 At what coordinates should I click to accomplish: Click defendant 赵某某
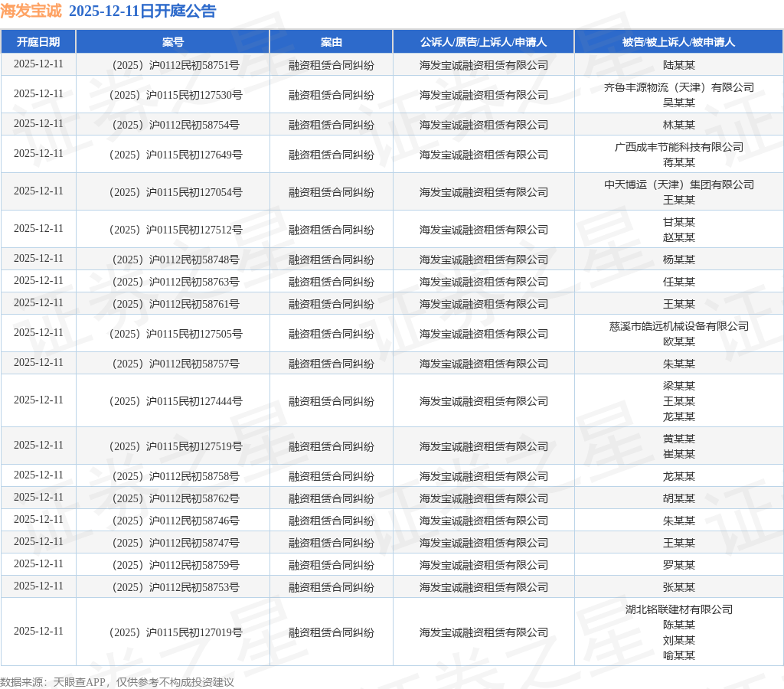click(678, 237)
